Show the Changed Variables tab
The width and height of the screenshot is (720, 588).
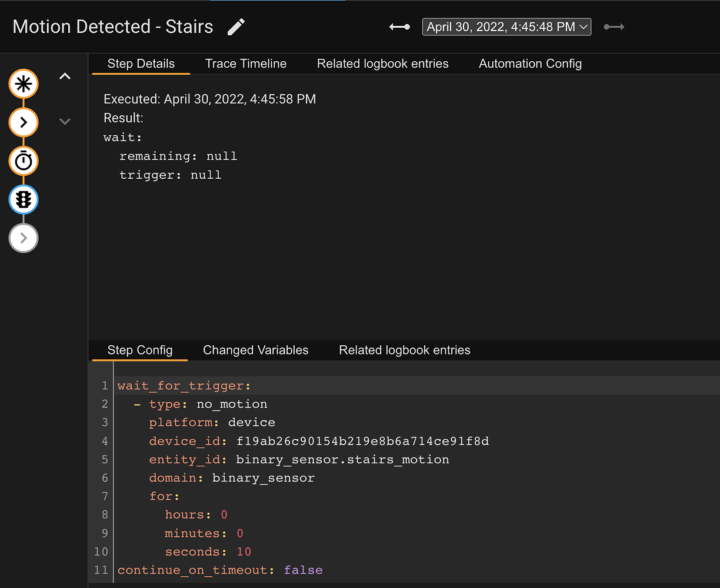255,350
